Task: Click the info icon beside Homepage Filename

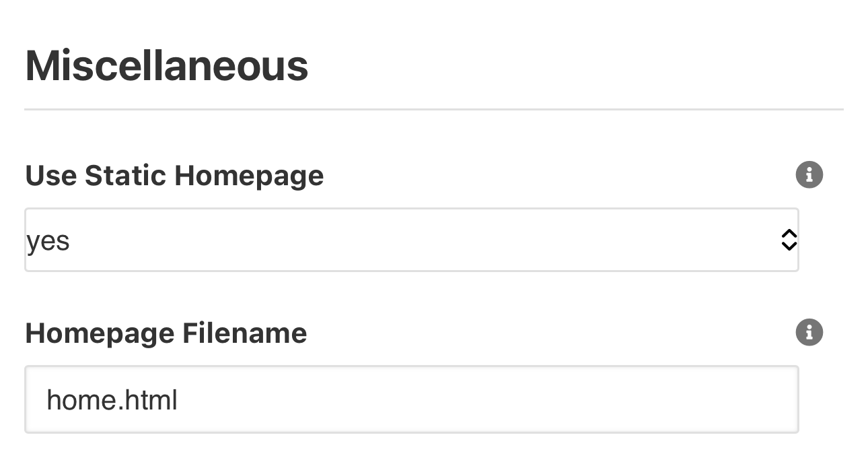Action: point(809,333)
